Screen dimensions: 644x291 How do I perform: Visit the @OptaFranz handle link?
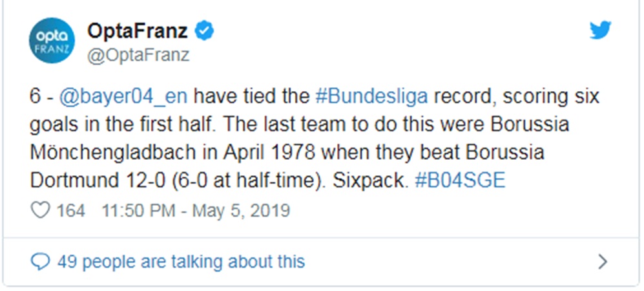138,55
